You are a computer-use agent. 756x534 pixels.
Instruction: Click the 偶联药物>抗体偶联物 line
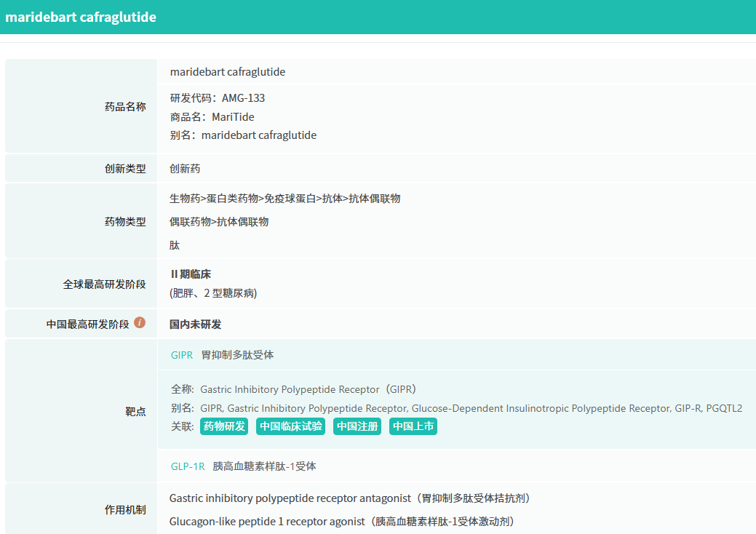(x=219, y=222)
